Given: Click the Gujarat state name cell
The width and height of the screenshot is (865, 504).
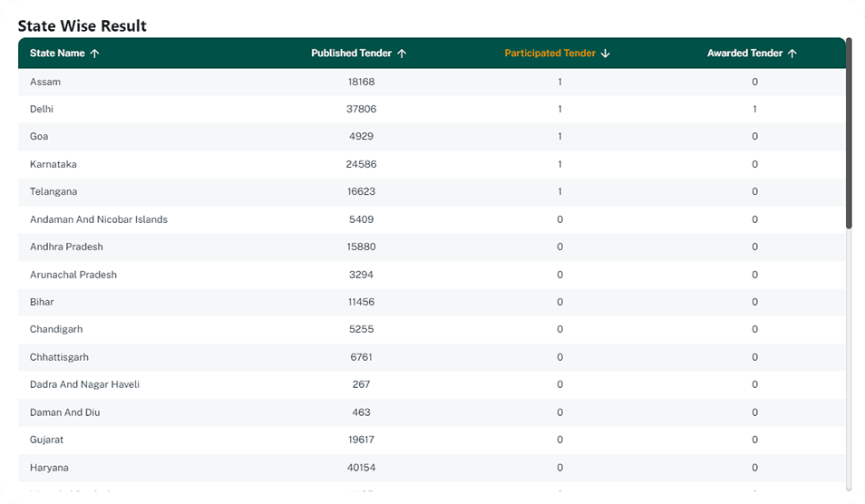Looking at the screenshot, I should pyautogui.click(x=46, y=440).
